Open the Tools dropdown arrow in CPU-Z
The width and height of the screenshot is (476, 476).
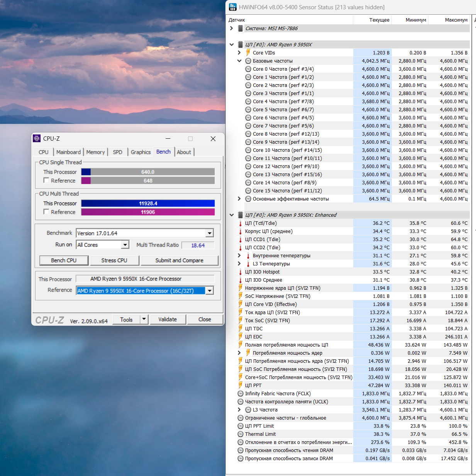pyautogui.click(x=144, y=319)
